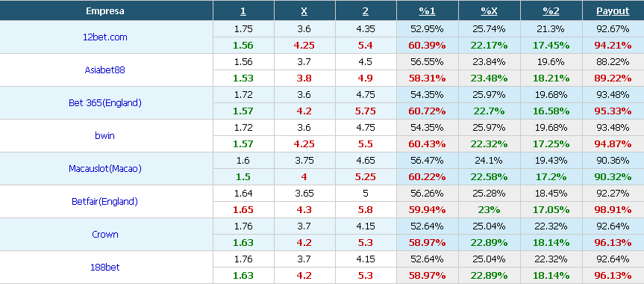This screenshot has height=284, width=644.
Task: Sort by the Payout column header
Action: [613, 11]
